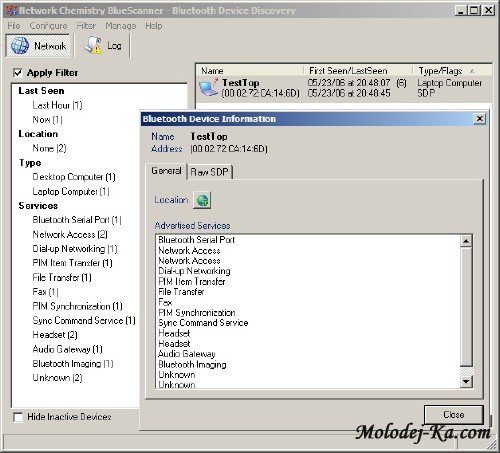Click the Type filter heading
500x453 pixels.
pos(30,163)
